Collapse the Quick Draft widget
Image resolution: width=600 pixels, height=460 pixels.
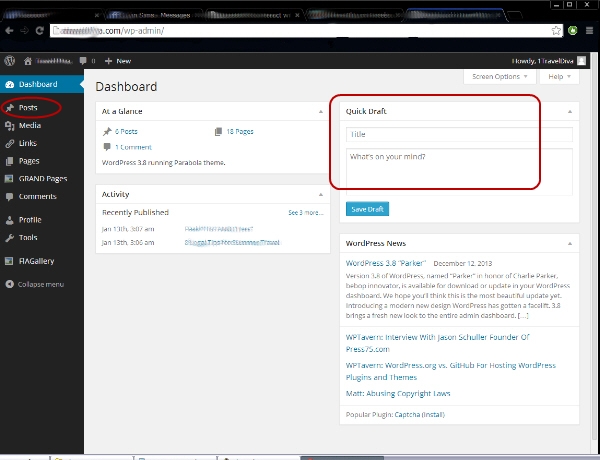[570, 111]
